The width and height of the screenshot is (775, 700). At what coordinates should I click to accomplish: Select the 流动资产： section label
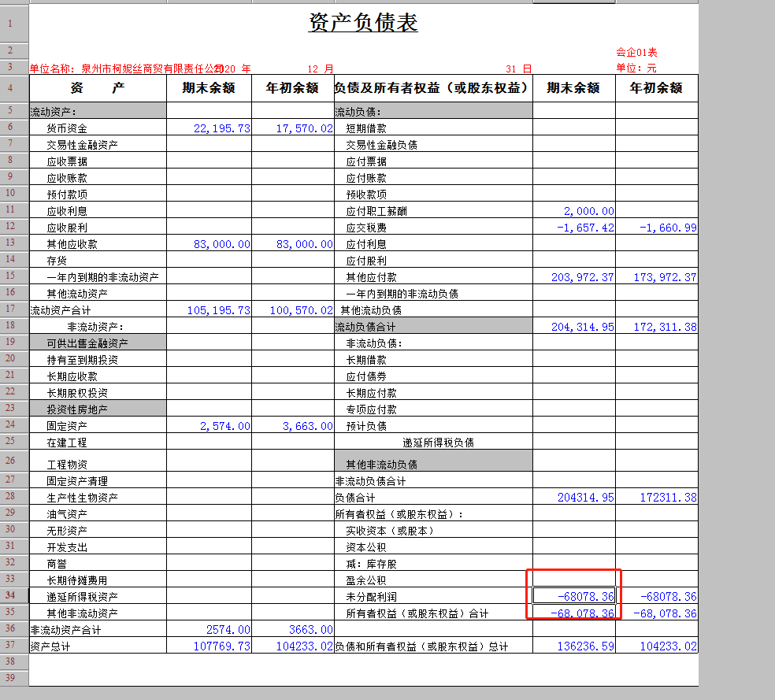(x=98, y=111)
